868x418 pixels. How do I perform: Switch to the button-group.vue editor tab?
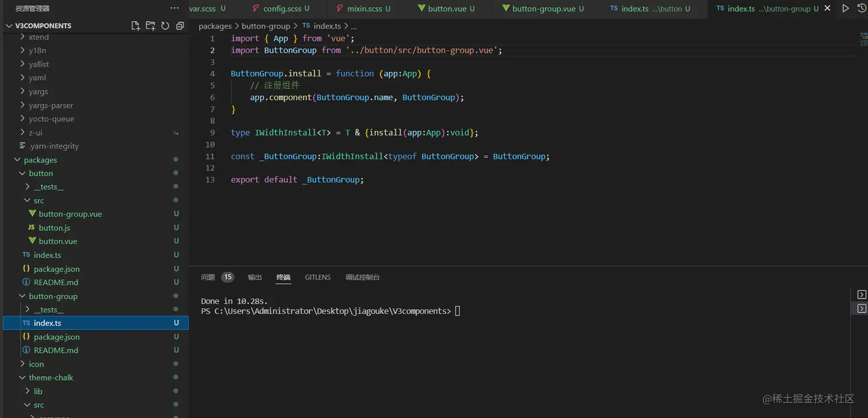click(548, 9)
